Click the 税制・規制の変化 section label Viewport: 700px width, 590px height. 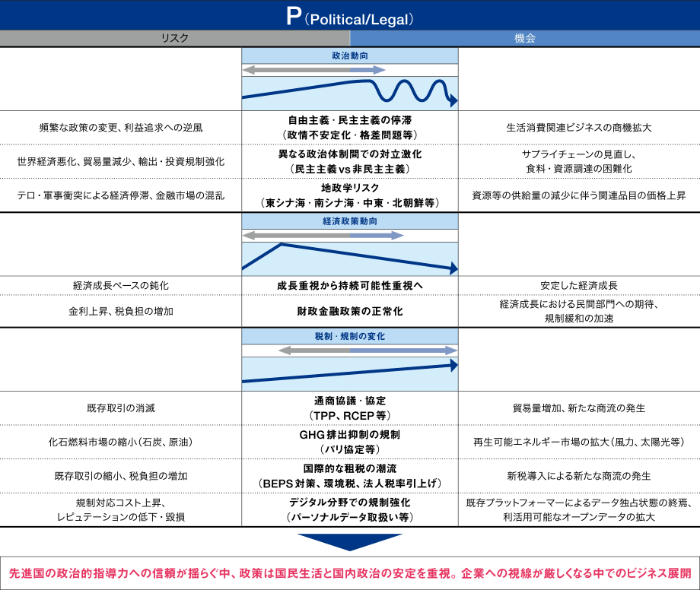click(x=350, y=336)
